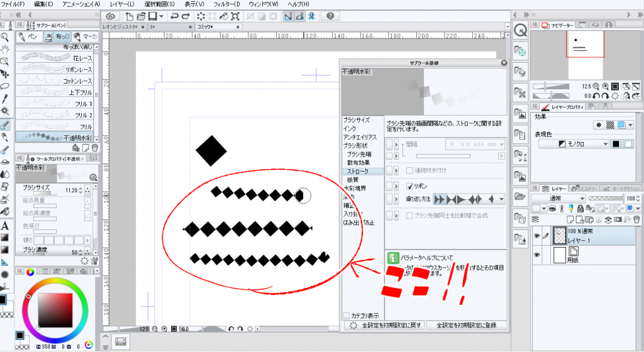Select the コットンレース brush
Viewport: 644px width, 352px height.
pyautogui.click(x=55, y=81)
